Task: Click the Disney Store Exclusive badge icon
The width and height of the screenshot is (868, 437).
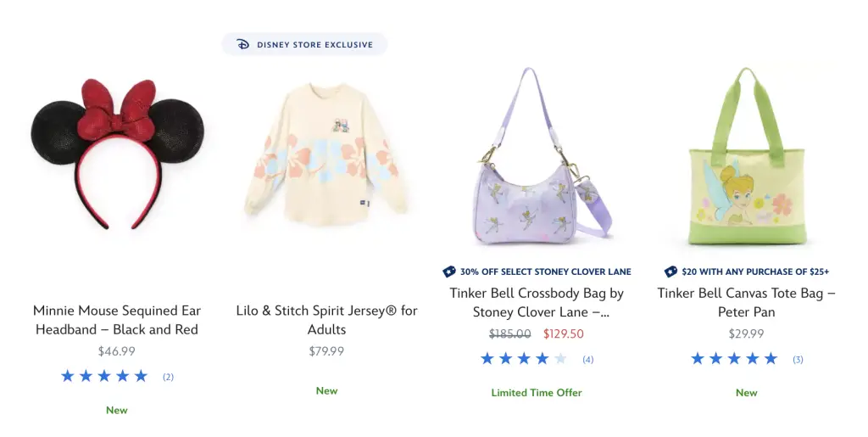Action: (243, 44)
